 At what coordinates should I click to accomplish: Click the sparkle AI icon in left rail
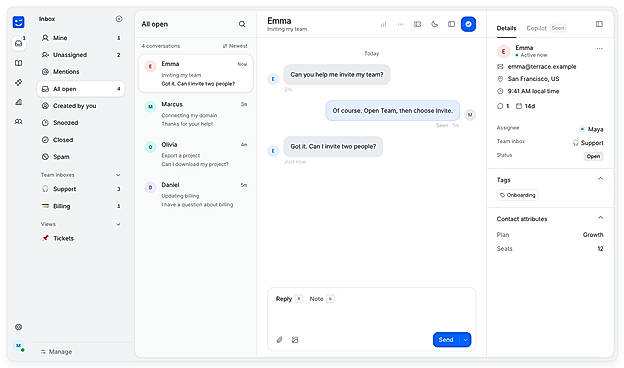(18, 82)
